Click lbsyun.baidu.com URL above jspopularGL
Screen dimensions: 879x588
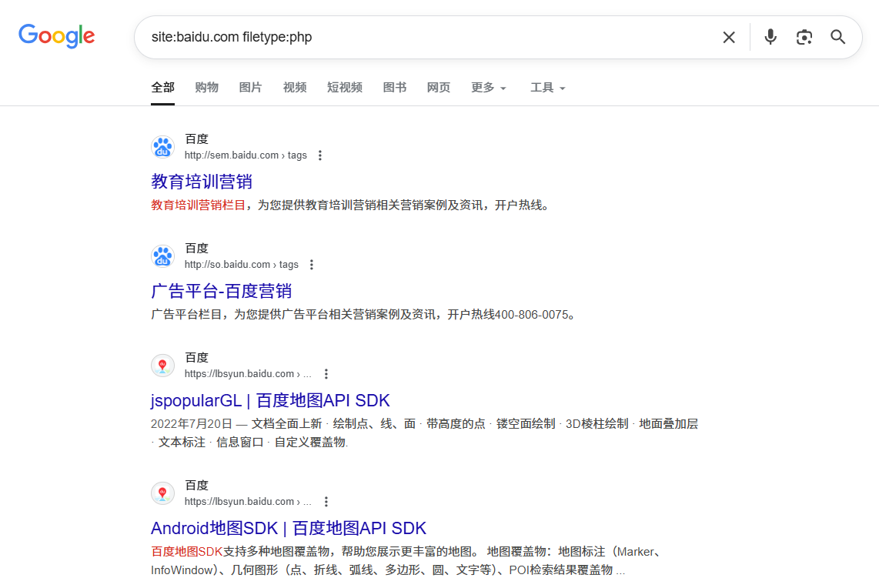[x=248, y=374]
